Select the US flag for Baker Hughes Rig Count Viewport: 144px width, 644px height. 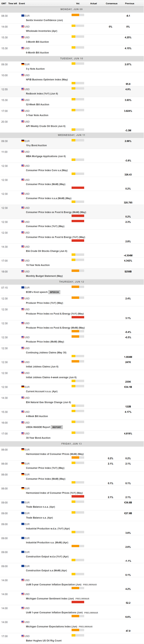[23, 636]
